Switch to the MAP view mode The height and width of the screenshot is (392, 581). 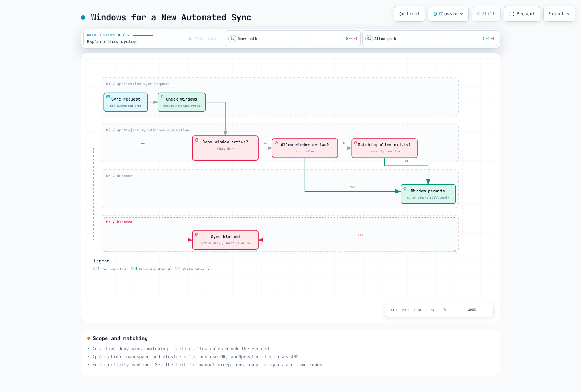coord(406,310)
